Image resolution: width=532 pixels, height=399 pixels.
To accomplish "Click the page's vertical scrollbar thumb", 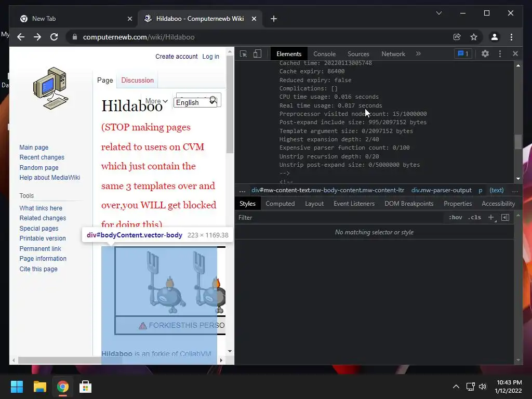I will [x=230, y=104].
